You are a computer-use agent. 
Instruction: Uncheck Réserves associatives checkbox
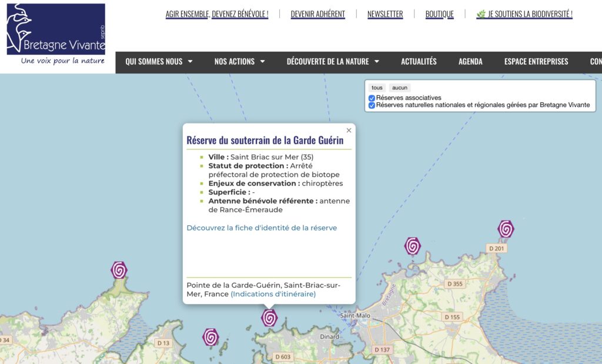pos(372,98)
